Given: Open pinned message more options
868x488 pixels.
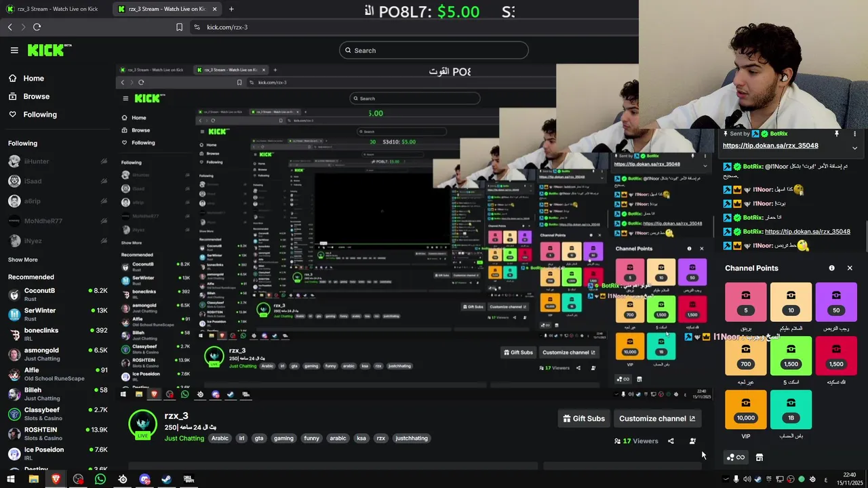Looking at the screenshot, I should [854, 134].
